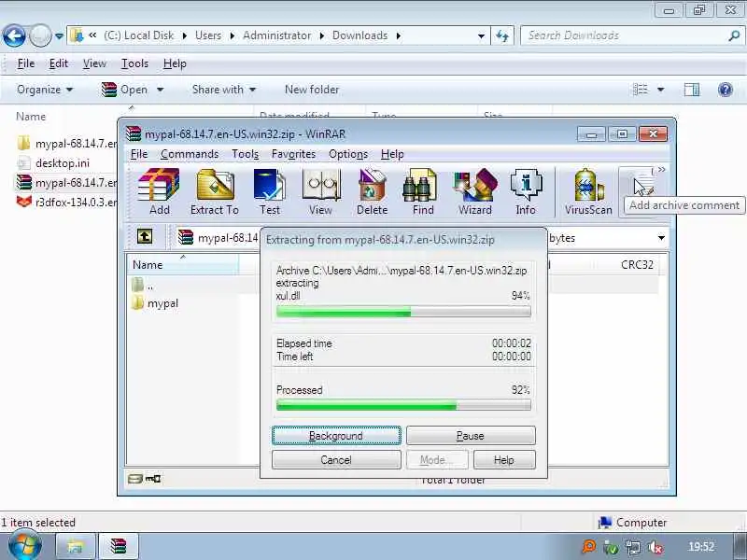
Task: Click Explorer Forward navigation button
Action: click(x=40, y=36)
